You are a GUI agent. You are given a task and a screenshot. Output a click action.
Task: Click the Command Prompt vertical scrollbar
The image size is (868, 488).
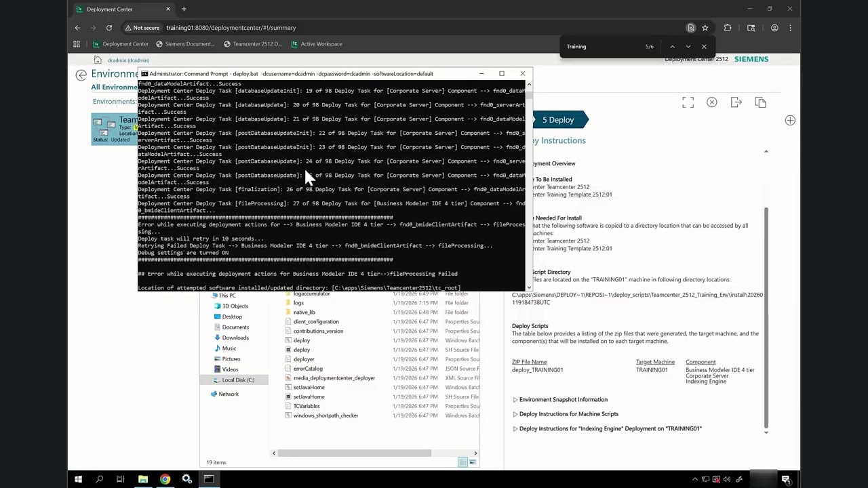pyautogui.click(x=529, y=186)
